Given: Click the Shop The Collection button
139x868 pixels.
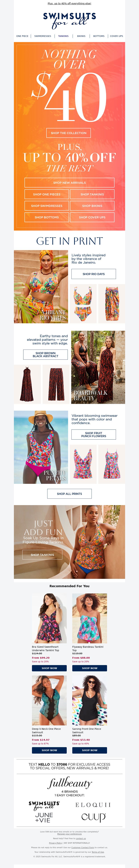Looking at the screenshot, I should [x=69, y=133].
